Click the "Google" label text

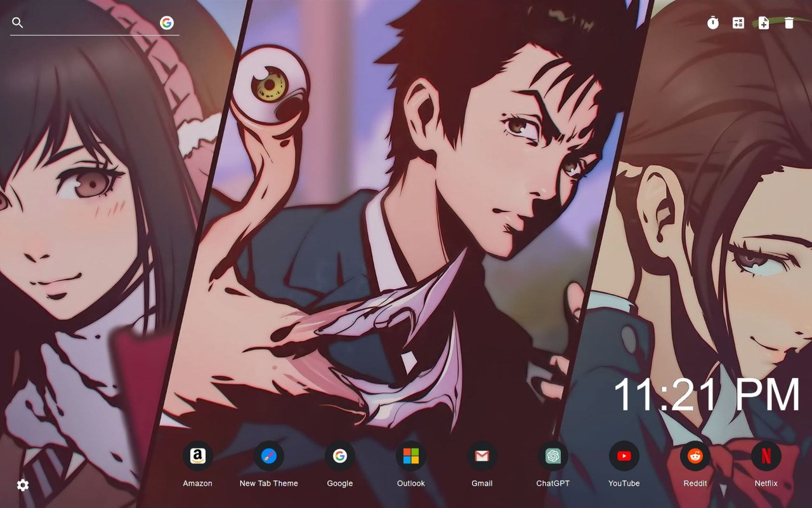tap(340, 483)
